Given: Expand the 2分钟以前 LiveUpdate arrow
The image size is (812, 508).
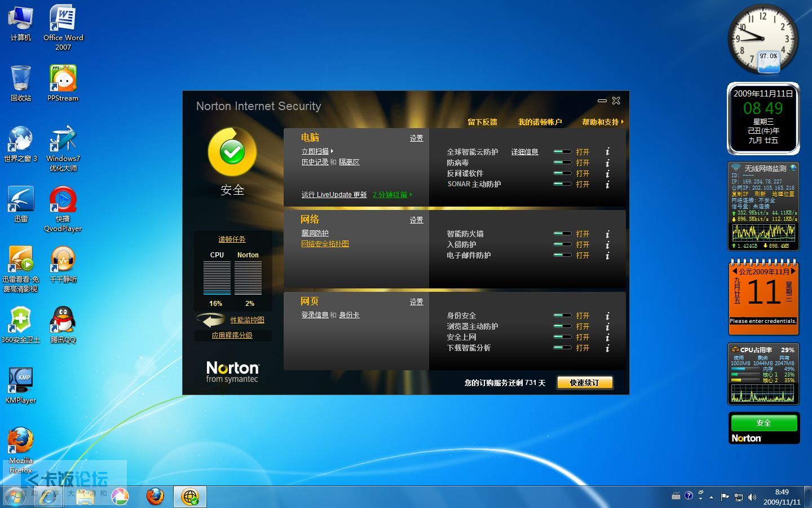Looking at the screenshot, I should click(x=411, y=194).
